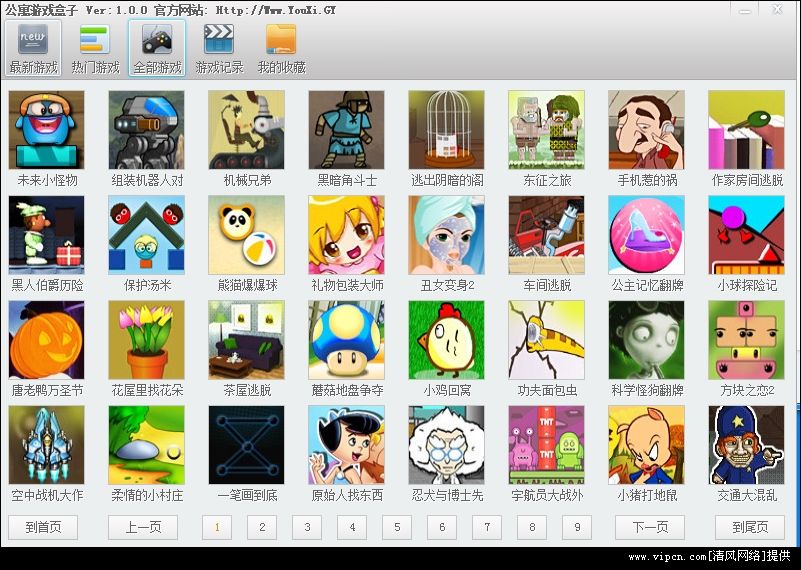The height and width of the screenshot is (570, 801).
Task: Open the 最新游戏 tab
Action: [34, 49]
